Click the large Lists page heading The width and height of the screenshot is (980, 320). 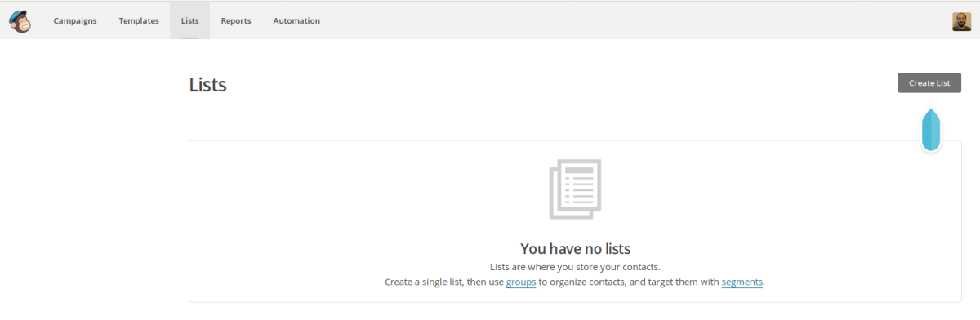207,84
